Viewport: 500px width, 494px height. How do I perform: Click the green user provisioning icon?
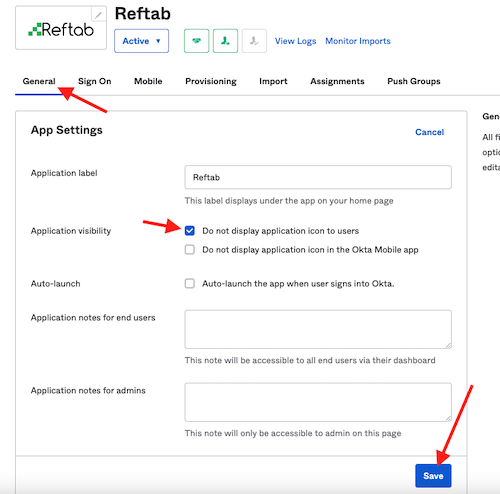(225, 41)
